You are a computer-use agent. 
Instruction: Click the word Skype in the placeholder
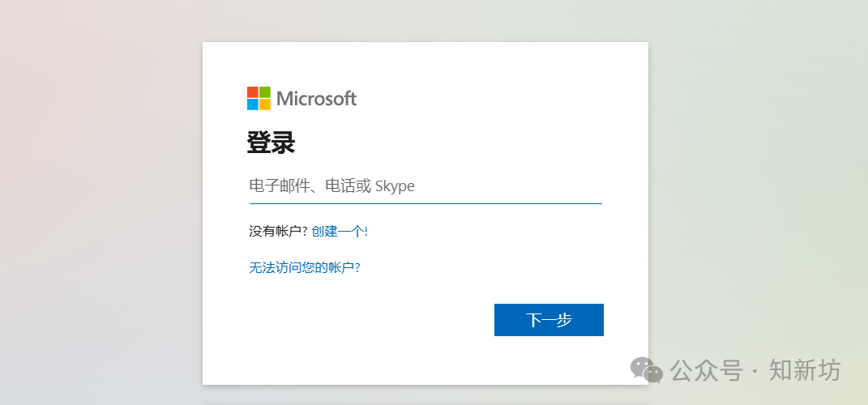point(395,186)
